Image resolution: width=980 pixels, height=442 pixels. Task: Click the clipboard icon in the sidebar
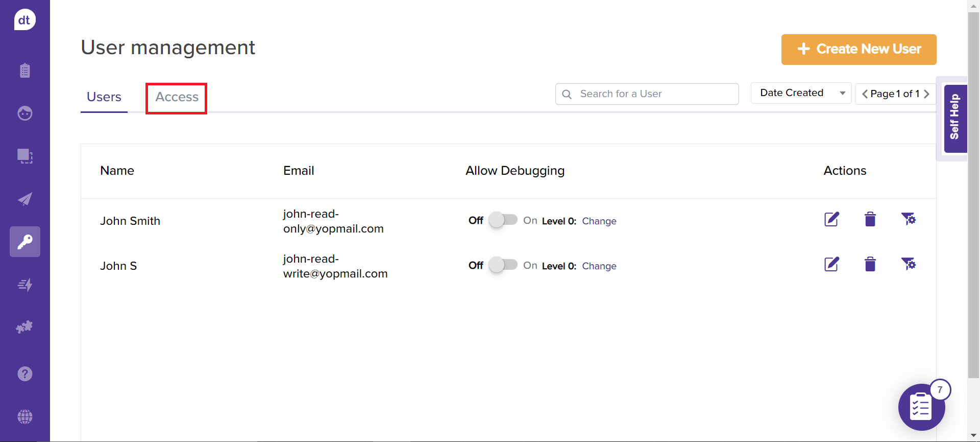pos(24,71)
